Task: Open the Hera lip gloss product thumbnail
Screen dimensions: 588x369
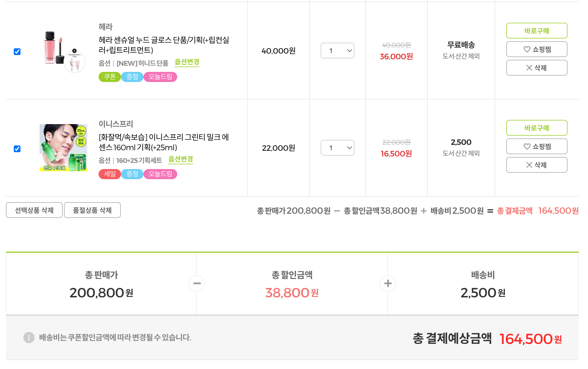Action: coord(63,51)
